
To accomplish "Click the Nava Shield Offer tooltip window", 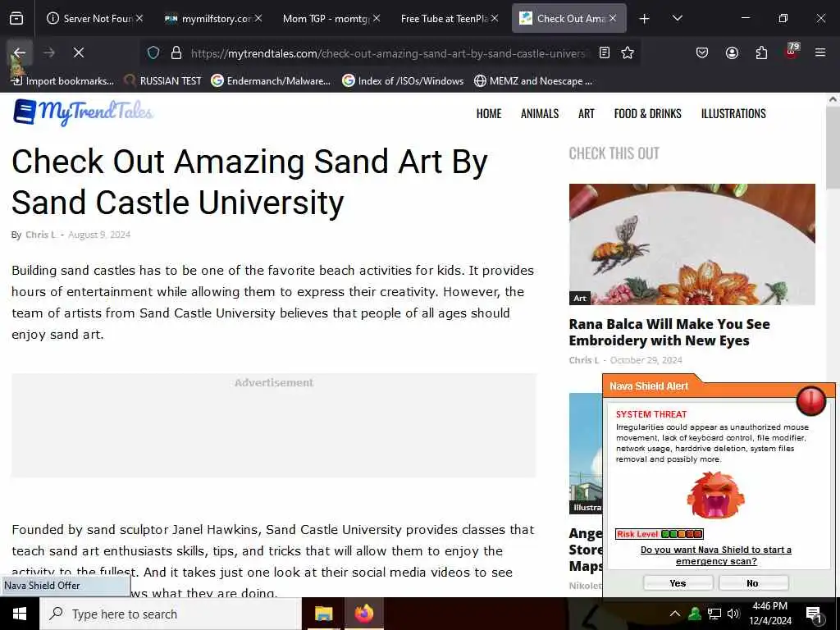I will coord(65,586).
